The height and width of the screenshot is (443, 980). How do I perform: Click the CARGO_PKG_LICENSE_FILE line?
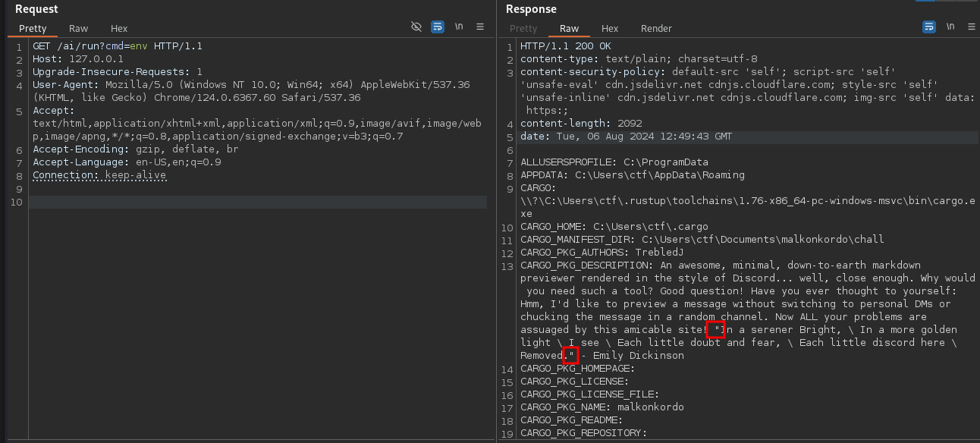click(590, 394)
